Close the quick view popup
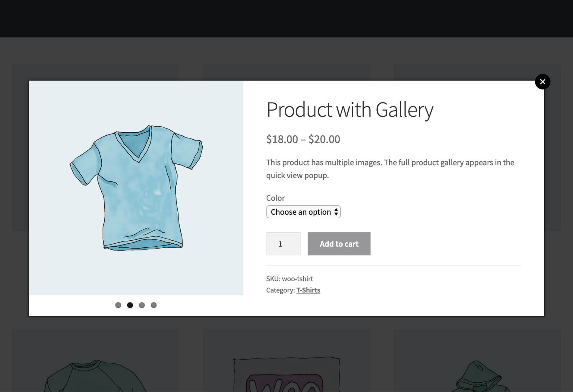 click(x=543, y=82)
